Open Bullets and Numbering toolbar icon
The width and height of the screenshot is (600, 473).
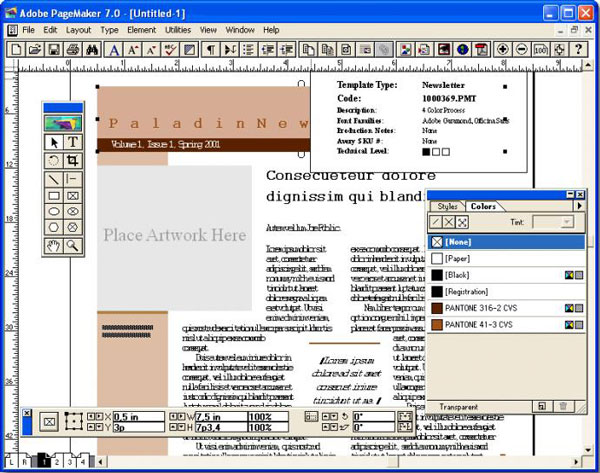point(249,49)
